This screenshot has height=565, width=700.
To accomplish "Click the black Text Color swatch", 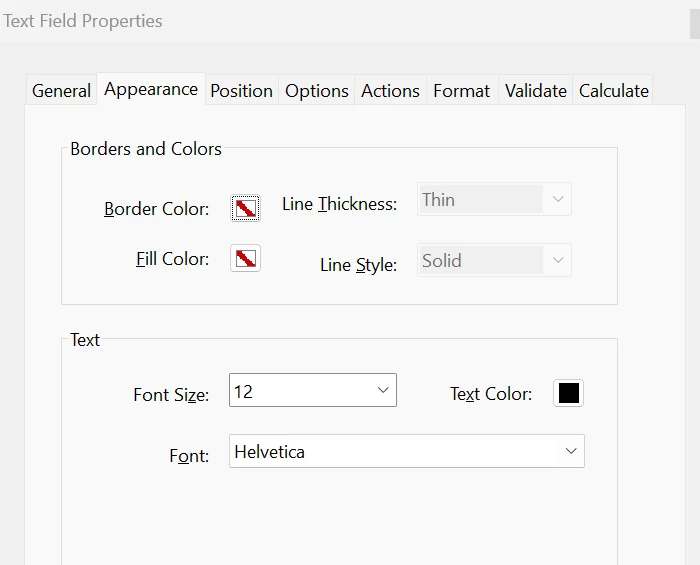I will 568,393.
